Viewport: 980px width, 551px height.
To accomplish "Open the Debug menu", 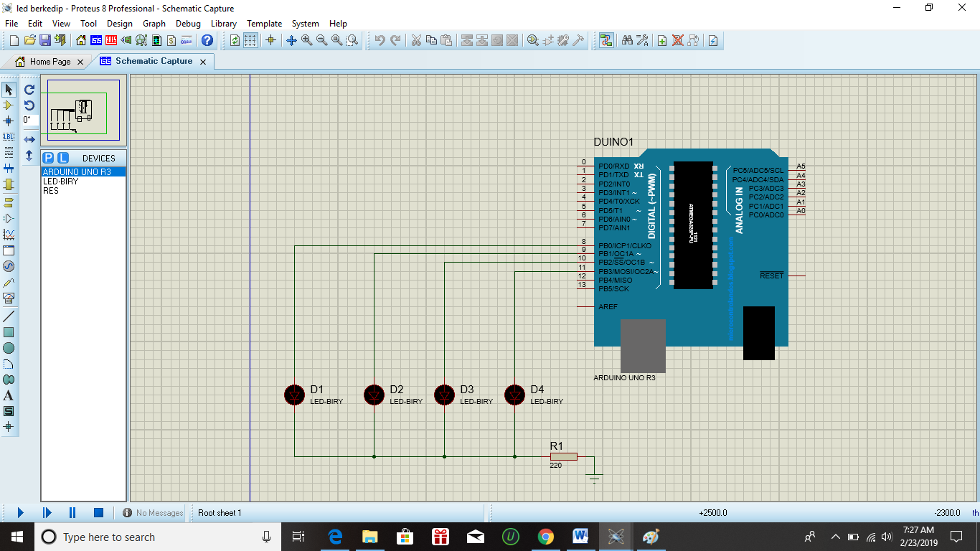I will [188, 24].
